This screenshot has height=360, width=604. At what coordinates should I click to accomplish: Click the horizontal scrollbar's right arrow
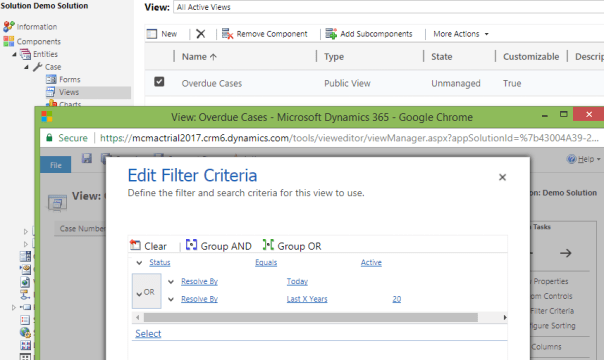(505, 318)
